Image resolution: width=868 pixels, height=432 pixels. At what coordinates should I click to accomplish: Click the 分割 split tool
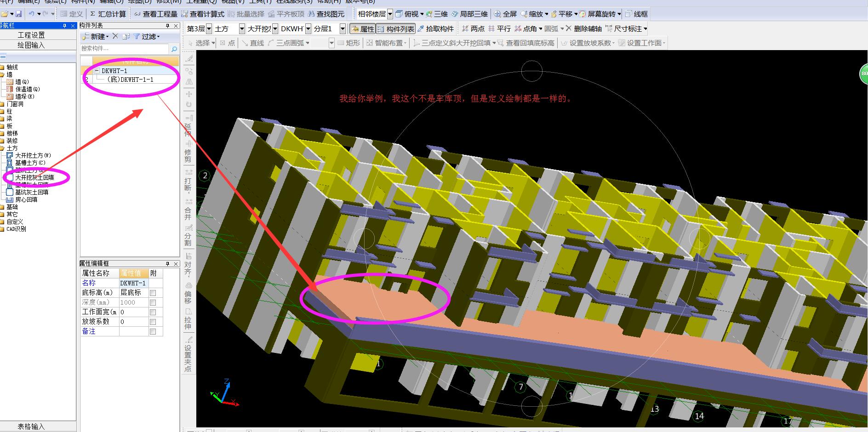pyautogui.click(x=188, y=235)
